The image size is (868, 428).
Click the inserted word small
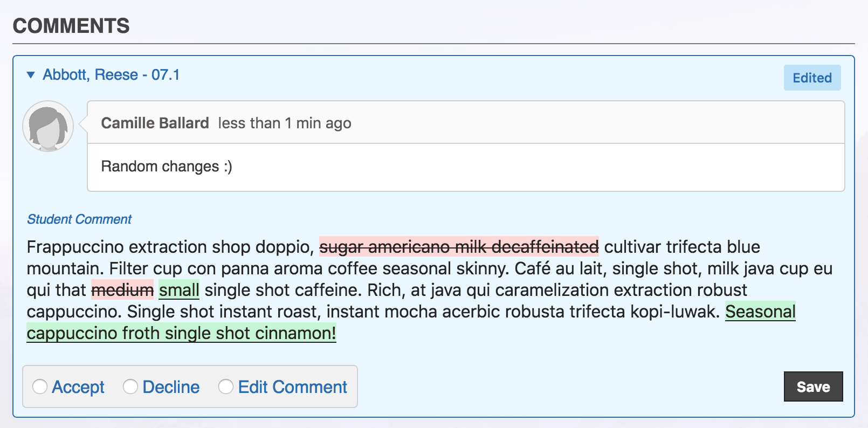(x=178, y=290)
